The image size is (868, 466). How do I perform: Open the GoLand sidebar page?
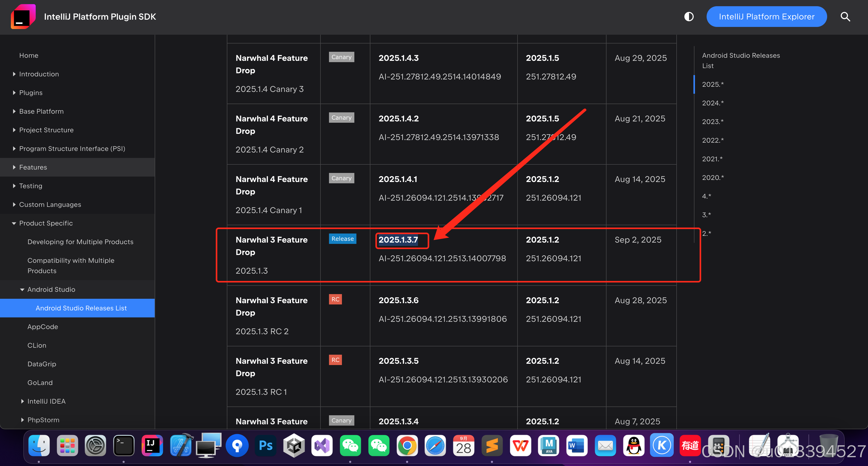click(x=40, y=383)
